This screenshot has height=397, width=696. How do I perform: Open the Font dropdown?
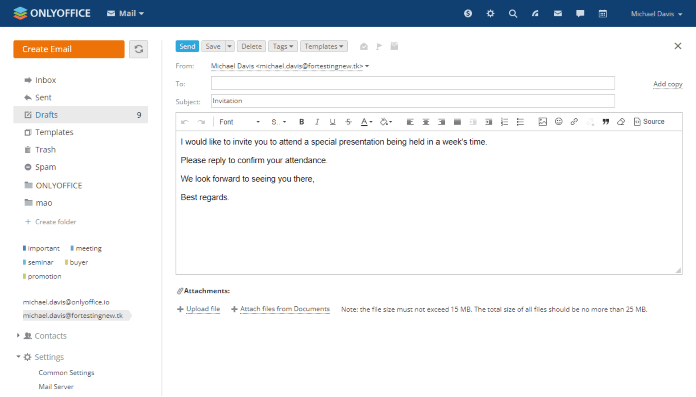(x=239, y=122)
